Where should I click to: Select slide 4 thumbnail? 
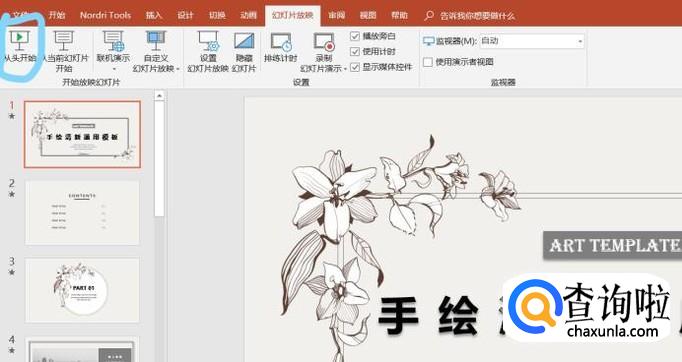(82, 349)
